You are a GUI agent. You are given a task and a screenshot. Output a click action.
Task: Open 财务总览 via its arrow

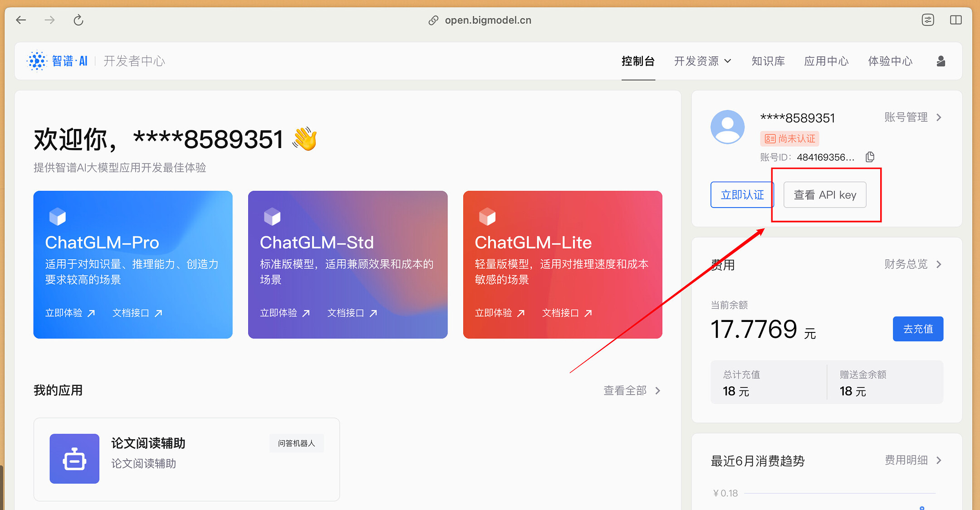pos(939,264)
